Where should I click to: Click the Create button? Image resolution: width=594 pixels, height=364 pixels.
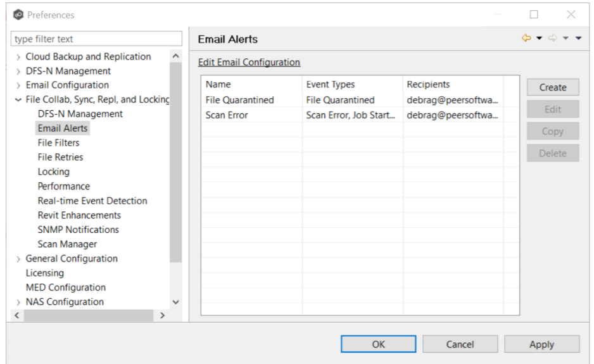(552, 87)
